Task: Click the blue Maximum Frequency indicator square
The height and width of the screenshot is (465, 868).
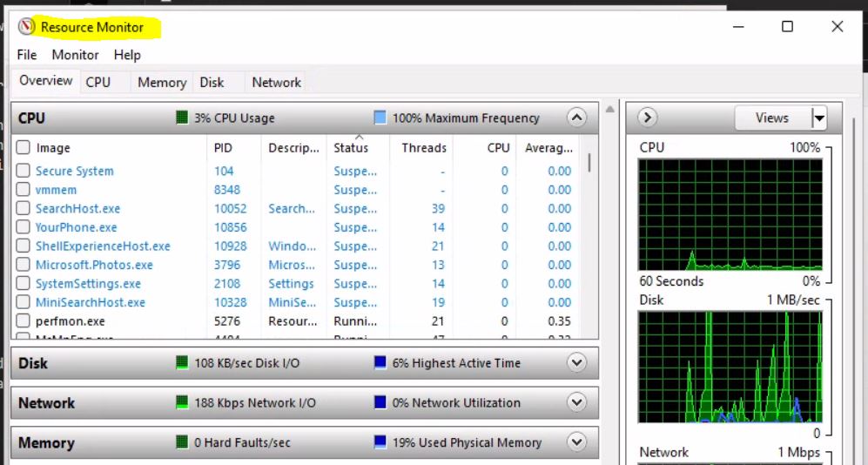Action: [x=380, y=118]
